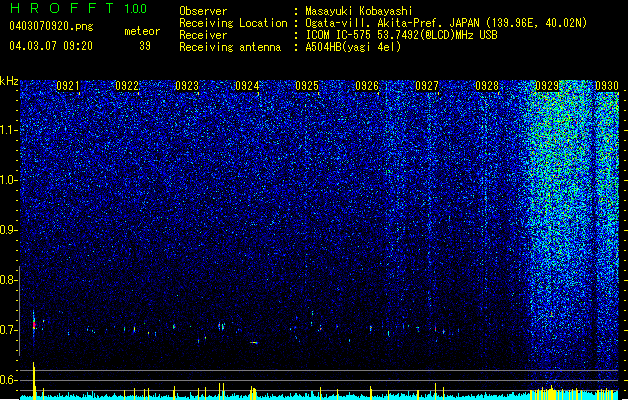Click the HROFFT title text
The image size is (629, 400).
coord(63,8)
